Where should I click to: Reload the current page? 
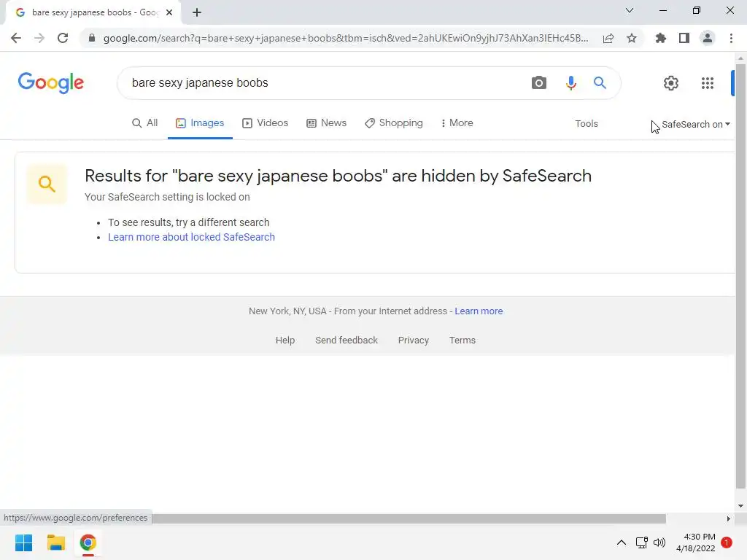(63, 38)
